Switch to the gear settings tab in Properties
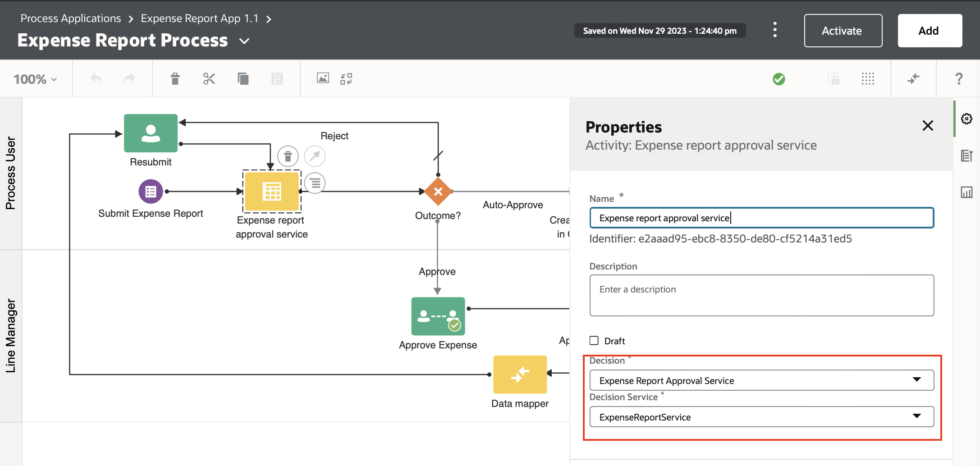 967,119
